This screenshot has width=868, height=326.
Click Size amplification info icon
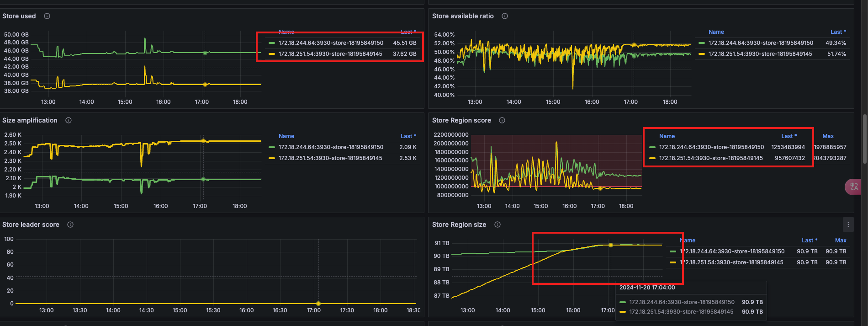point(69,120)
